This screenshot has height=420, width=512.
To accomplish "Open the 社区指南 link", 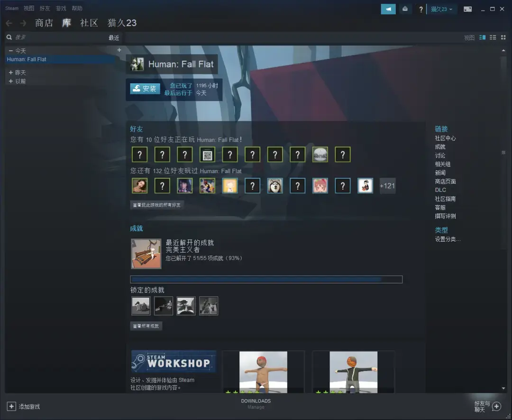I will [x=445, y=199].
